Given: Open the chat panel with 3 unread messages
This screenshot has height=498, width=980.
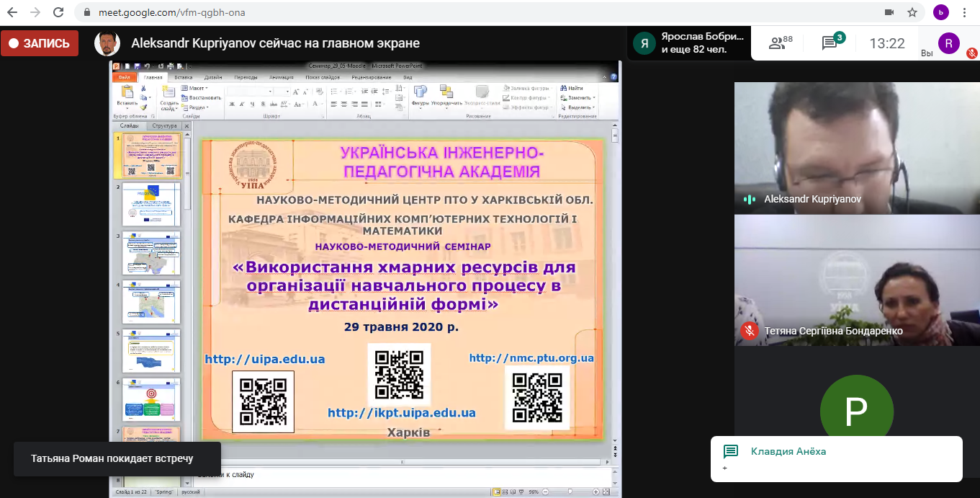Looking at the screenshot, I should [830, 43].
